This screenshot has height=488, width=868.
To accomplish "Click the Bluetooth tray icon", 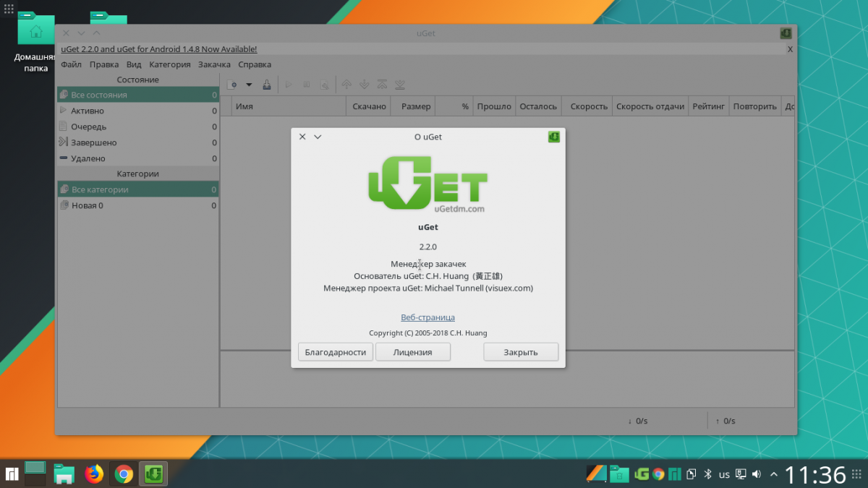I will coord(708,474).
